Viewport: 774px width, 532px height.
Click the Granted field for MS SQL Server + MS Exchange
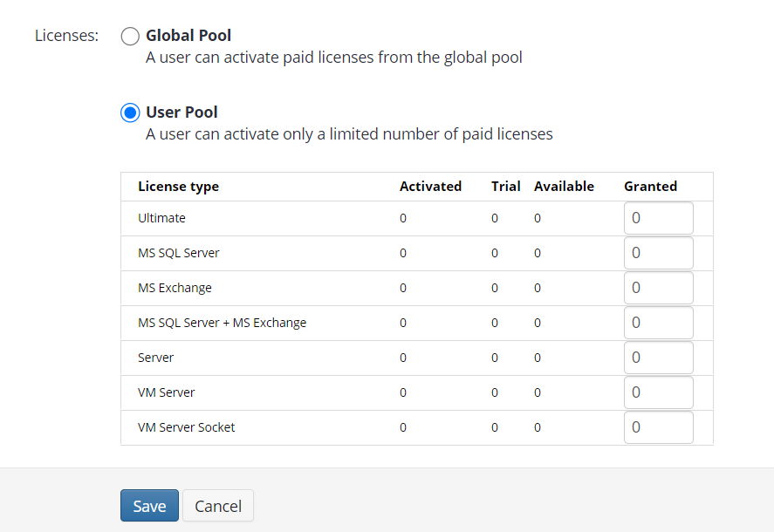pos(658,322)
